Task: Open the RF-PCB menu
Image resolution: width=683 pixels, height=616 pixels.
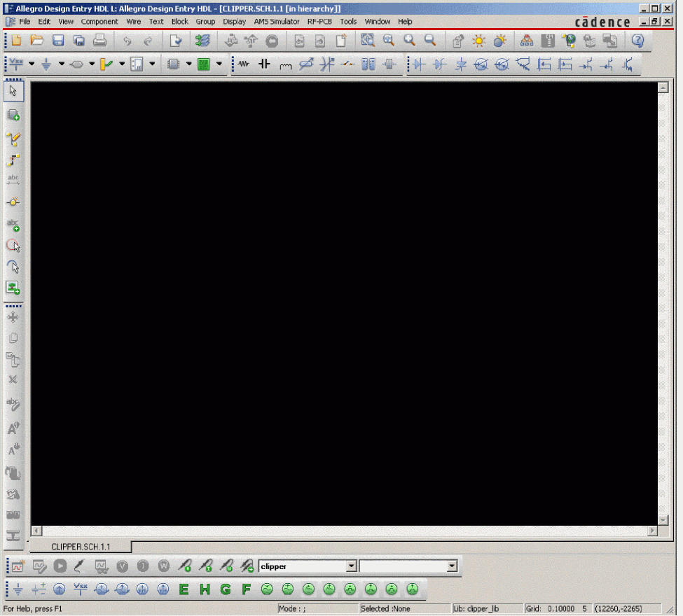Action: [319, 21]
